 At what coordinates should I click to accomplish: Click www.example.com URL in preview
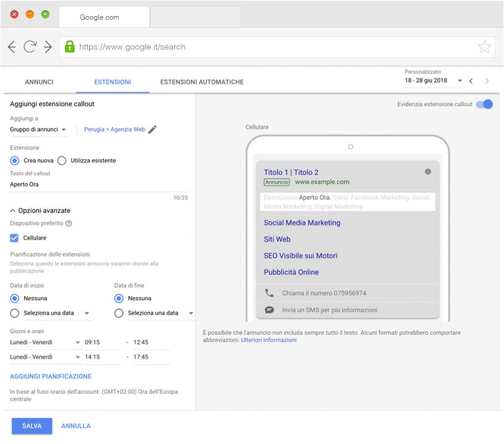click(321, 182)
